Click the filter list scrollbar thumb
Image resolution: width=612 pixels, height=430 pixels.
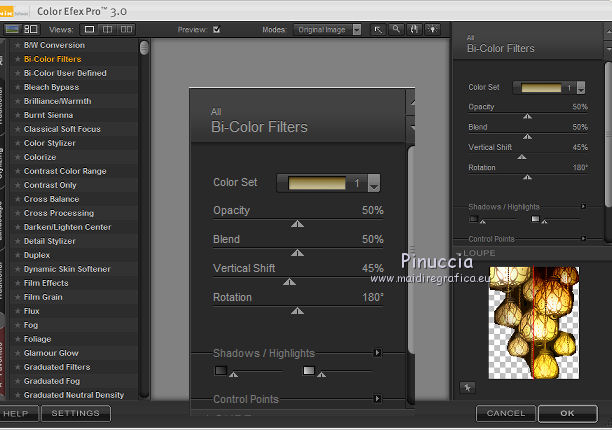pyautogui.click(x=144, y=48)
